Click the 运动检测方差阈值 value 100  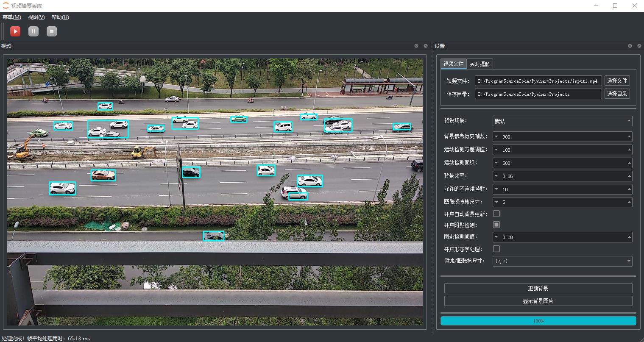click(x=506, y=150)
